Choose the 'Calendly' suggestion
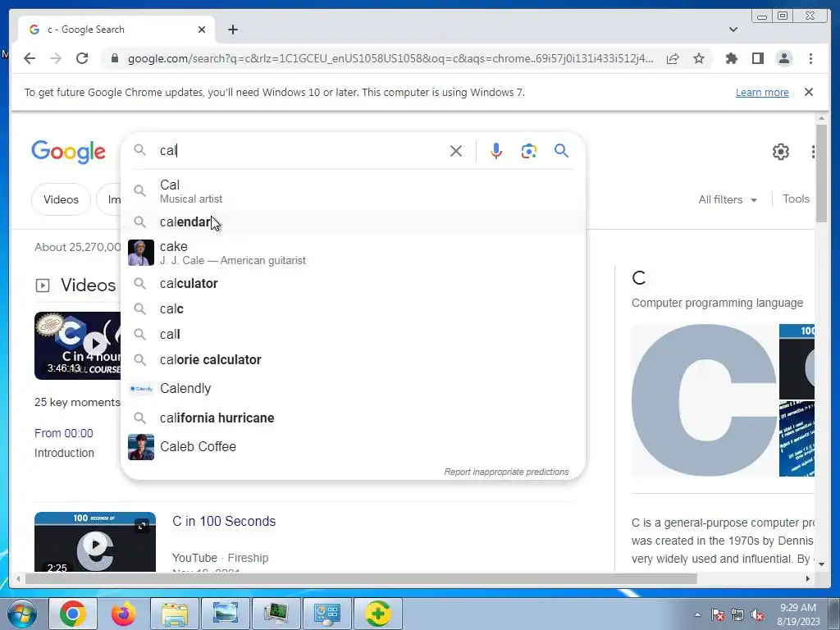 pyautogui.click(x=354, y=388)
